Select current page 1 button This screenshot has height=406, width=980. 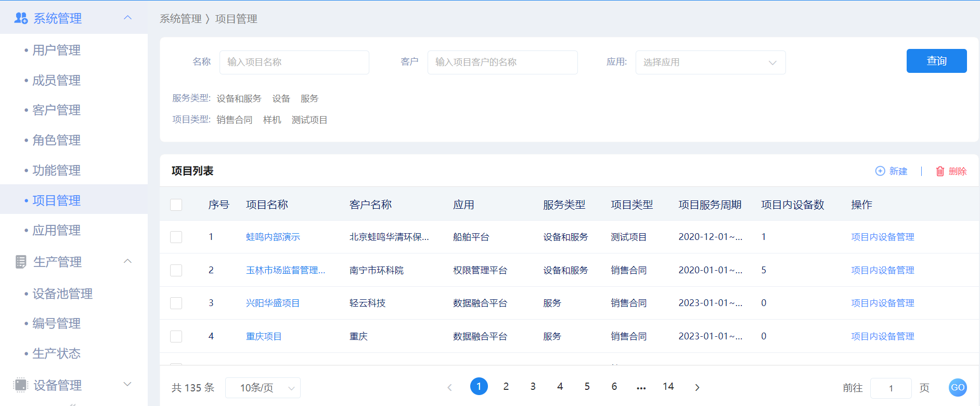click(479, 386)
